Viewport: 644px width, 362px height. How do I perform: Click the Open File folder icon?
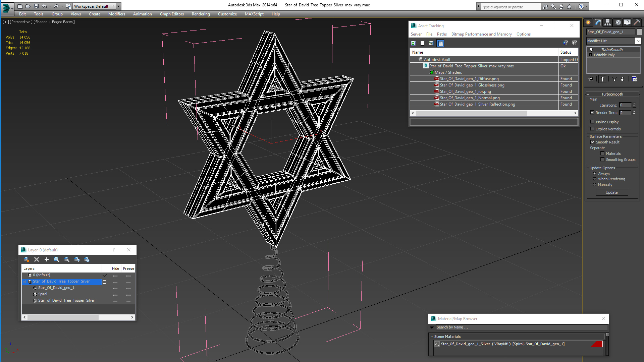28,6
